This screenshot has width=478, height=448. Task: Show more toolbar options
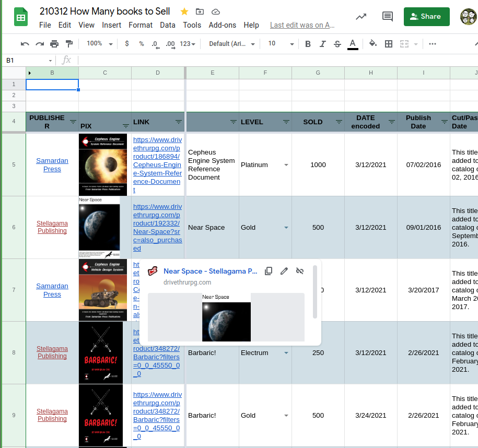432,44
